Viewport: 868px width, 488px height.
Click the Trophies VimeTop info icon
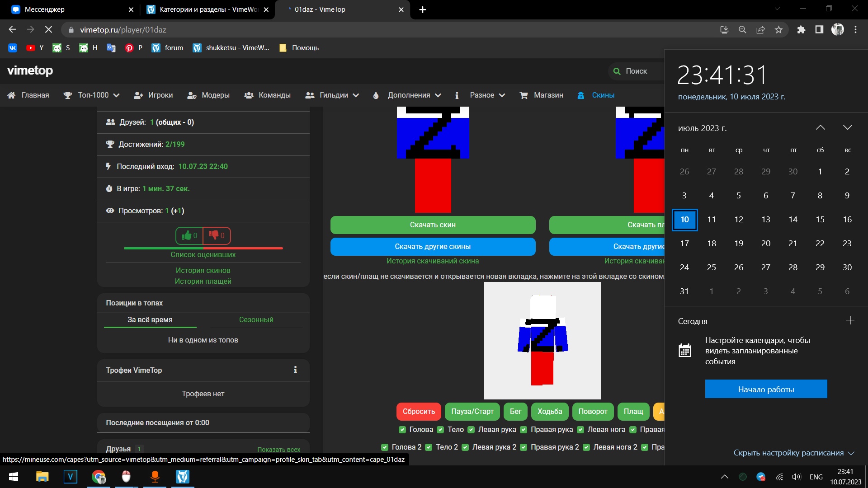295,370
